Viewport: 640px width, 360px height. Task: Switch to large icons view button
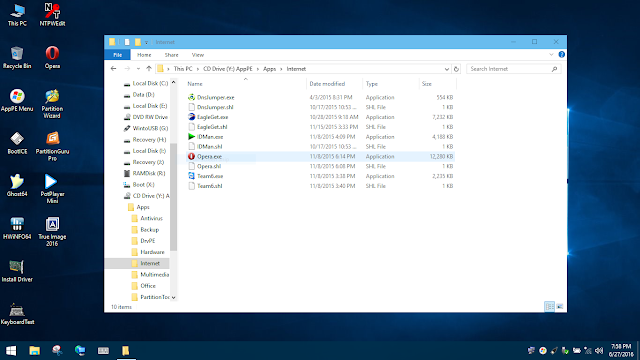[560, 307]
